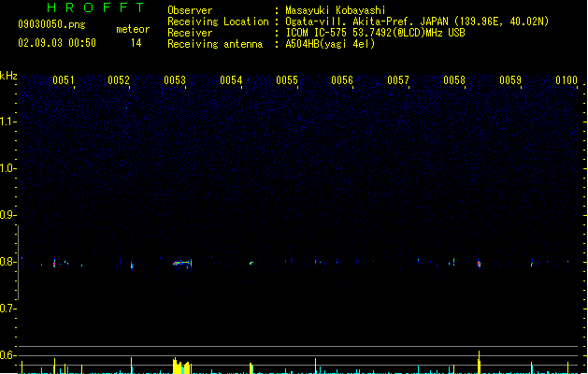Click the 0054 time marker
The image size is (588, 374).
coord(231,80)
